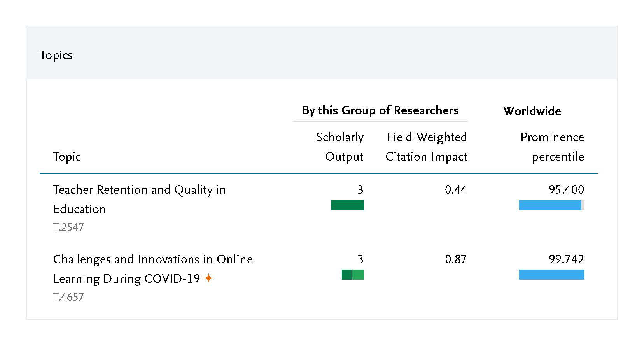The width and height of the screenshot is (644, 359).
Task: Click the 0.44 citation impact value
Action: pos(455,190)
